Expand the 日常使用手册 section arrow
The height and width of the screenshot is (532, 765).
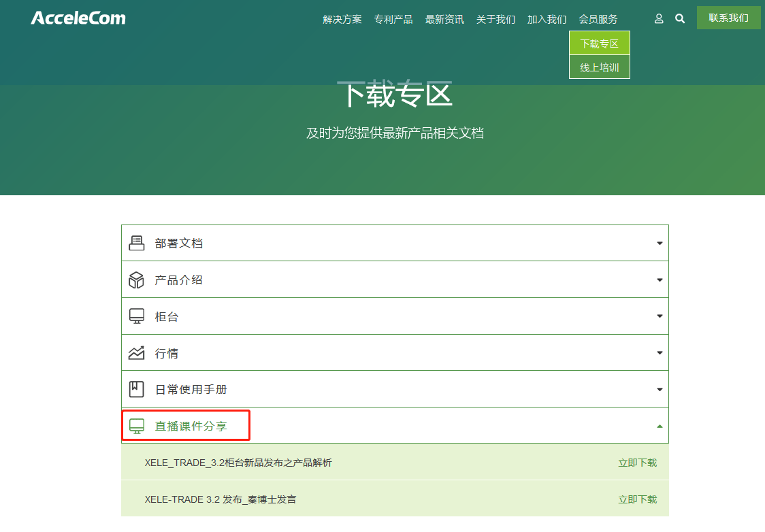660,390
